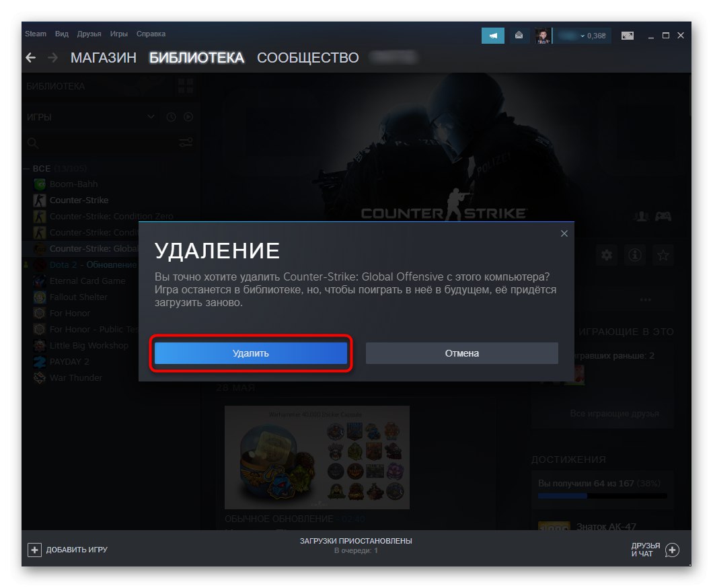Click the Fallout Shelter game icon

point(40,297)
